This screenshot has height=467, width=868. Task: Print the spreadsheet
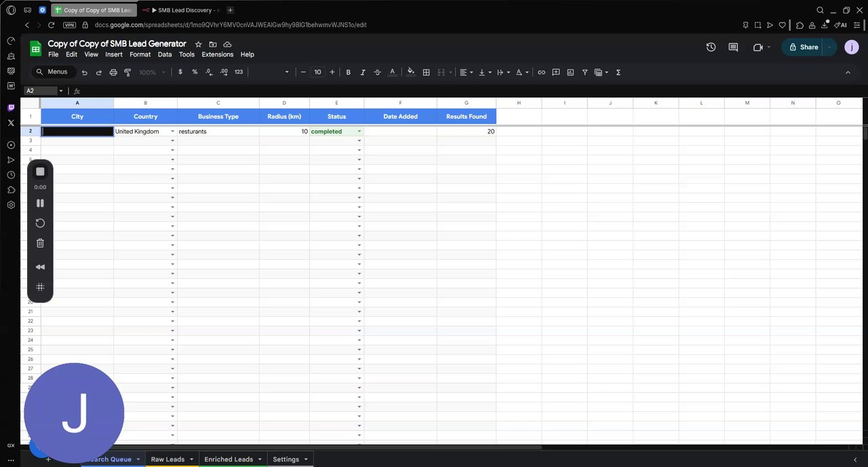[113, 72]
